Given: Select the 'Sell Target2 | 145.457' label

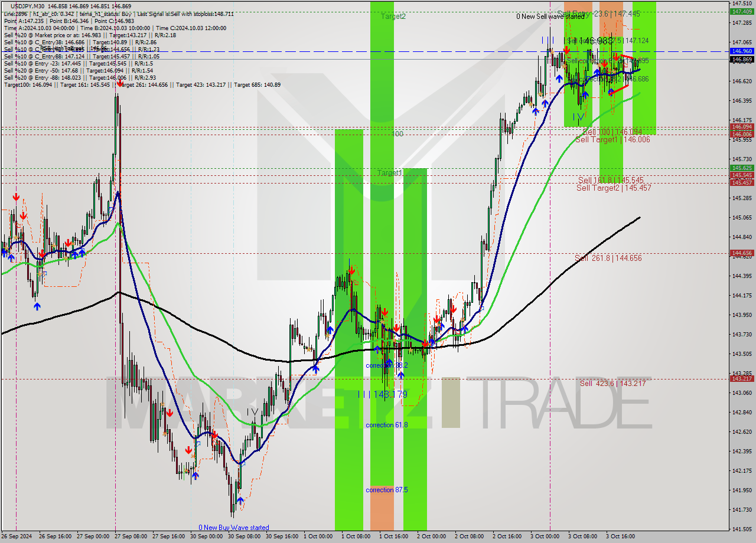Looking at the screenshot, I should [x=614, y=188].
